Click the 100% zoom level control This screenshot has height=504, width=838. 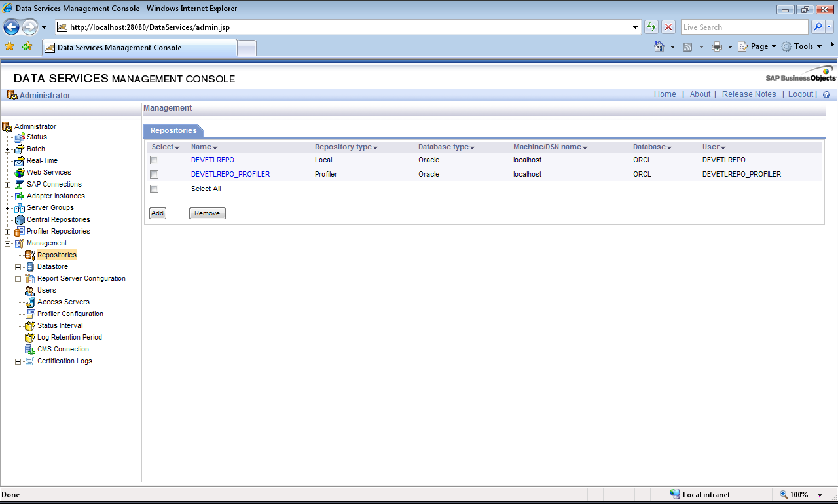point(803,495)
